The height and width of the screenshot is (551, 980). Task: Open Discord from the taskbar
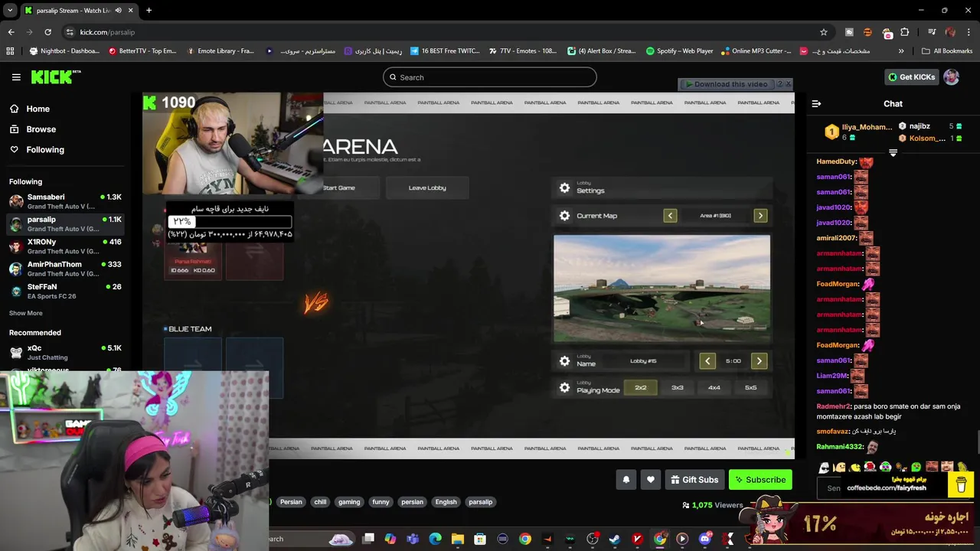[705, 539]
